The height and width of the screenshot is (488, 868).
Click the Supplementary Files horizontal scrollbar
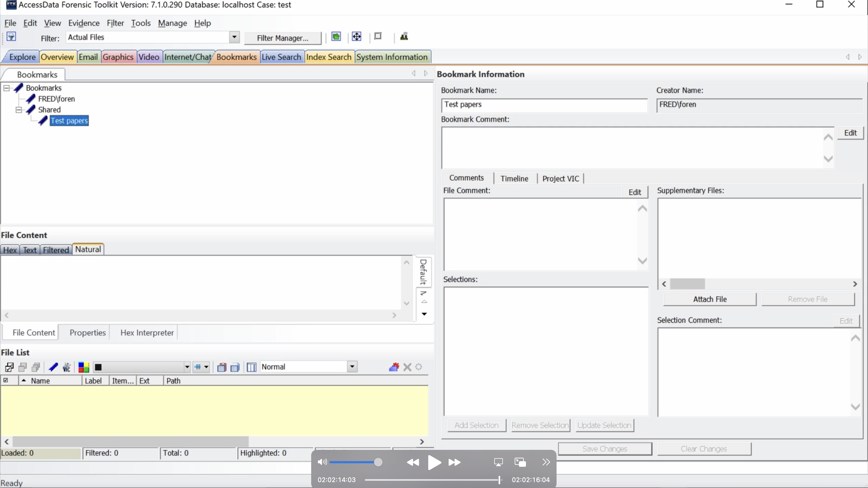(760, 284)
